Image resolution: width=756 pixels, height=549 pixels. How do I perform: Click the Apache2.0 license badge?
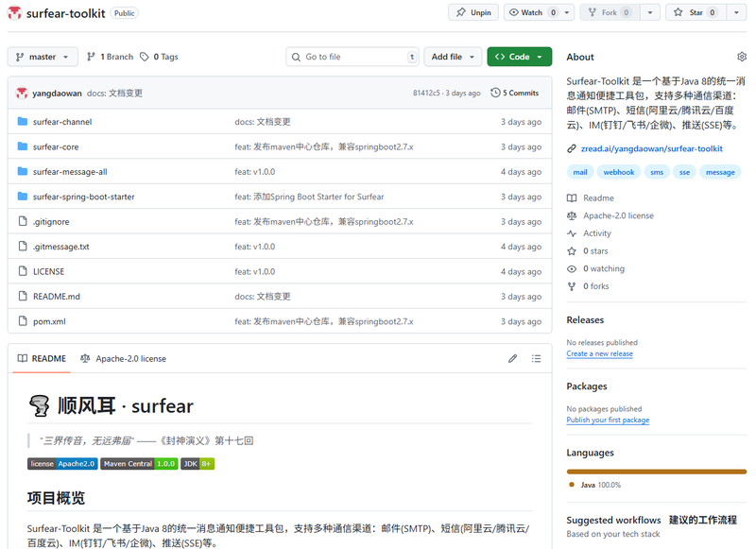tap(62, 464)
